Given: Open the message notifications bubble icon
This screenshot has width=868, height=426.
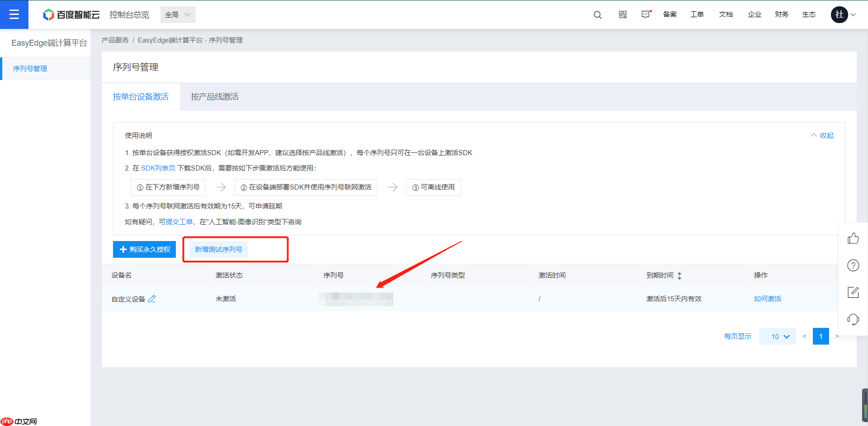Looking at the screenshot, I should coord(646,14).
